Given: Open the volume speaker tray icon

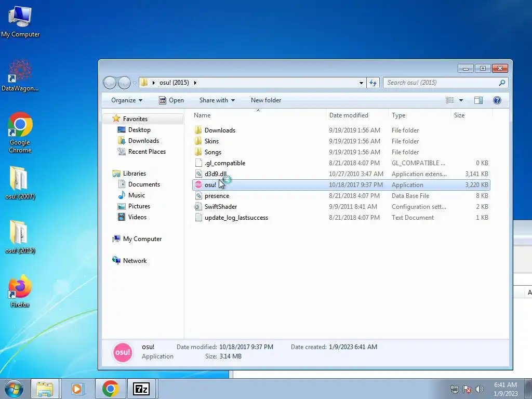Looking at the screenshot, I should point(480,389).
